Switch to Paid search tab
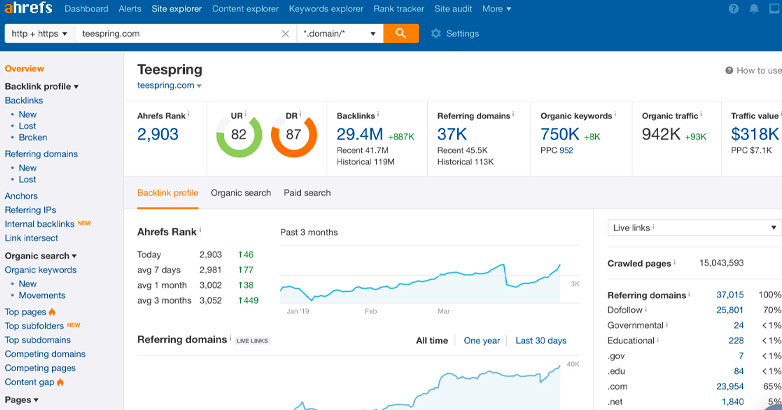 click(x=307, y=193)
